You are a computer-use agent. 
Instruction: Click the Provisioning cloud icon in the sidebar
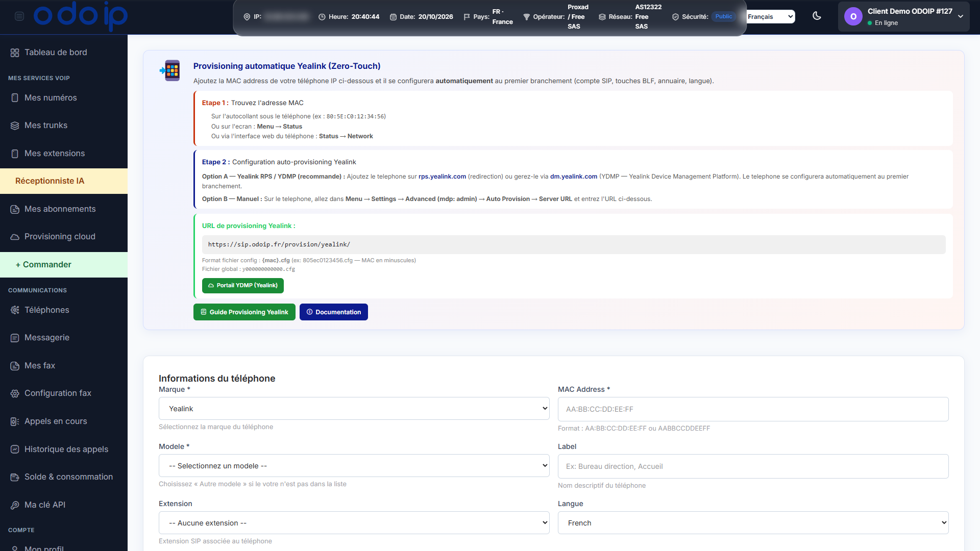(15, 237)
